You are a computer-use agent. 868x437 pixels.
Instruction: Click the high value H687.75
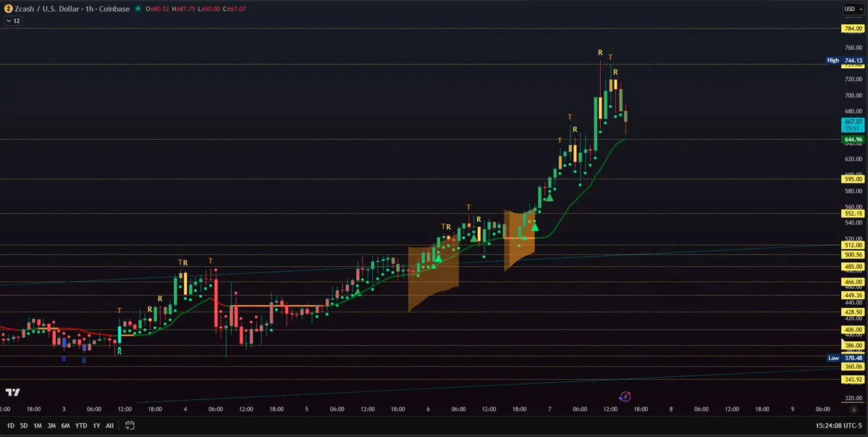point(183,9)
